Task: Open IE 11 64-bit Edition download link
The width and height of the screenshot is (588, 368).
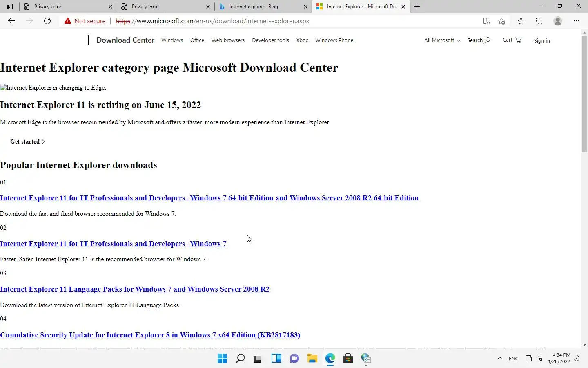Action: tap(209, 198)
